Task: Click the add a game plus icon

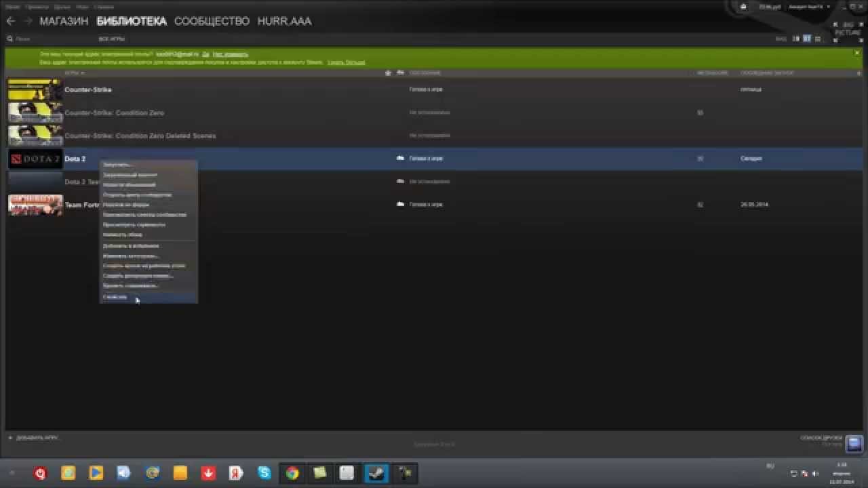Action: [10, 438]
